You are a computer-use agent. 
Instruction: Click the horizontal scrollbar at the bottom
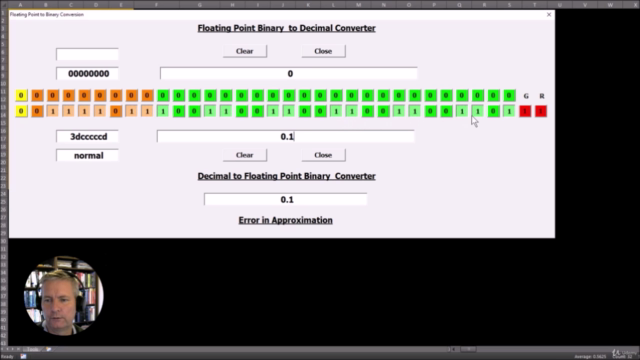[469, 349]
